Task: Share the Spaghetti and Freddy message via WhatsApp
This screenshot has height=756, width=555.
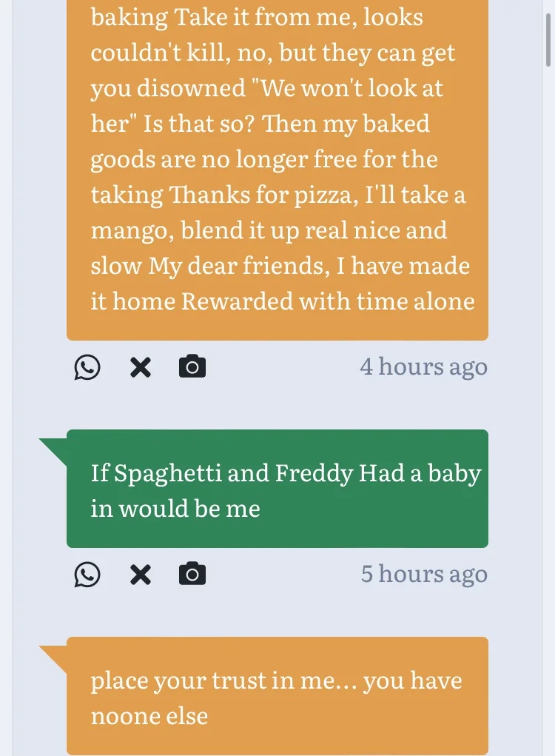Action: click(x=87, y=575)
